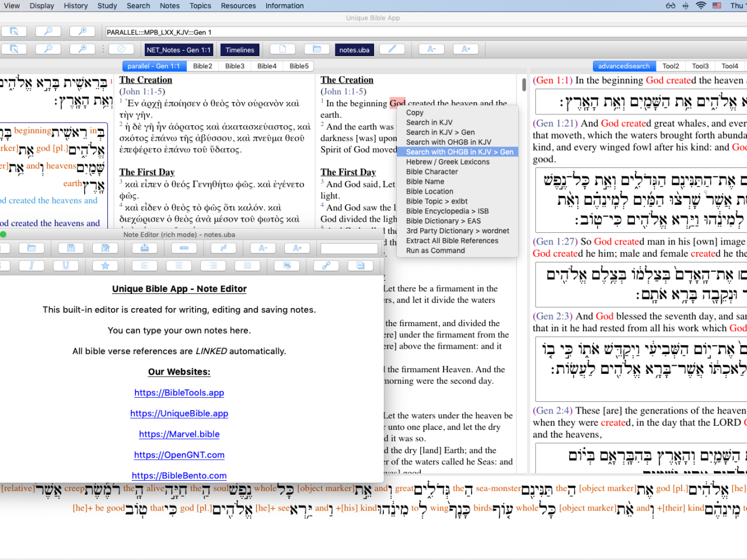This screenshot has width=747, height=560.
Task: Open the https://Marvel.bible link
Action: [x=179, y=434]
